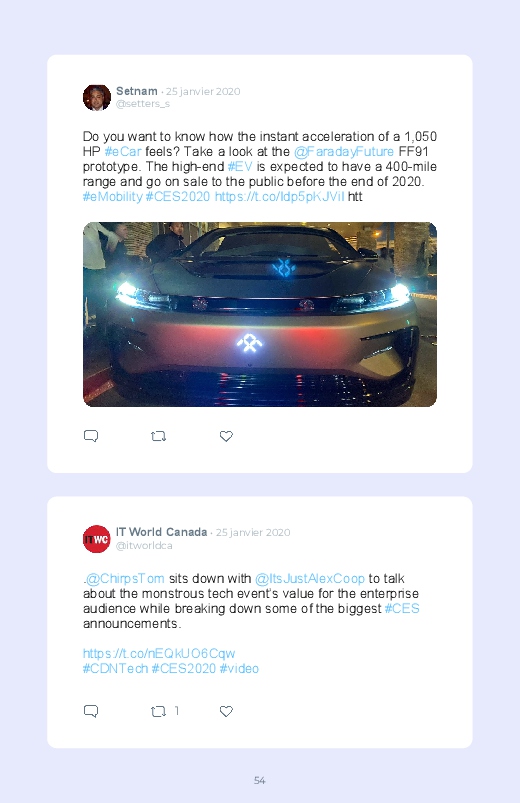Image resolution: width=520 pixels, height=803 pixels.
Task: Open the t.co/ldp5pKJVil link
Action: 279,197
